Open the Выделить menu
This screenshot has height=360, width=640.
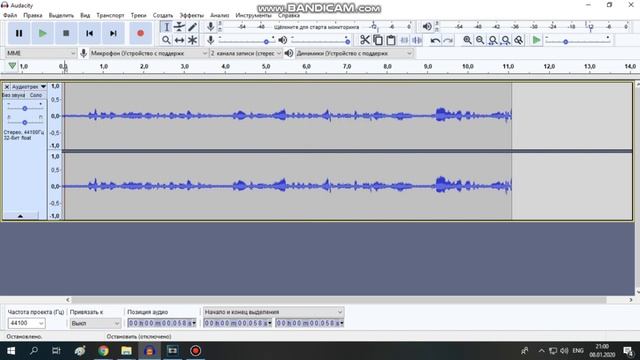pos(61,15)
